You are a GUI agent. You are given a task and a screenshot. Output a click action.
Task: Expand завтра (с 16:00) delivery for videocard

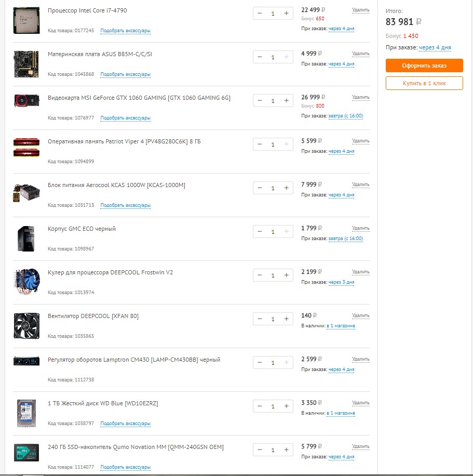point(346,116)
